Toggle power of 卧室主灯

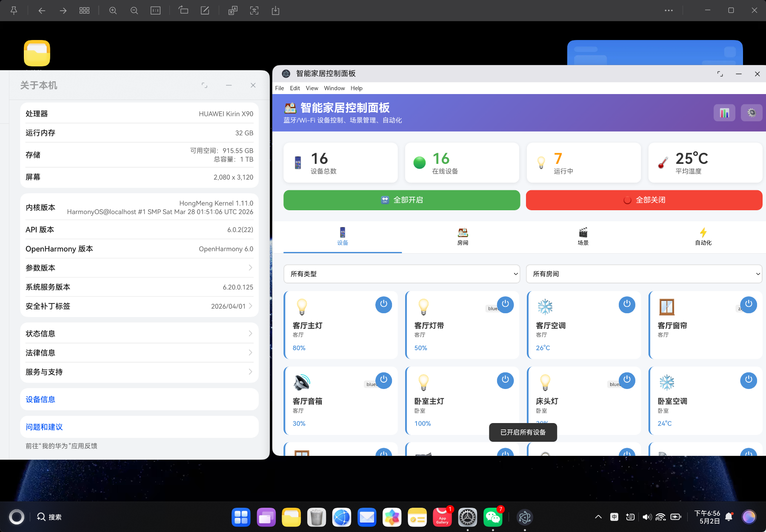[505, 380]
